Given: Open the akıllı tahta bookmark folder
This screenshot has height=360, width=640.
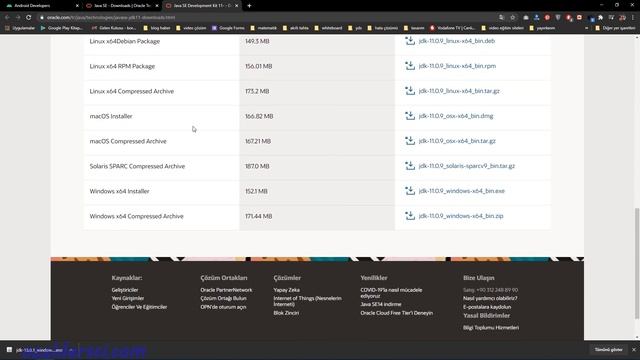Looking at the screenshot, I should pyautogui.click(x=296, y=28).
